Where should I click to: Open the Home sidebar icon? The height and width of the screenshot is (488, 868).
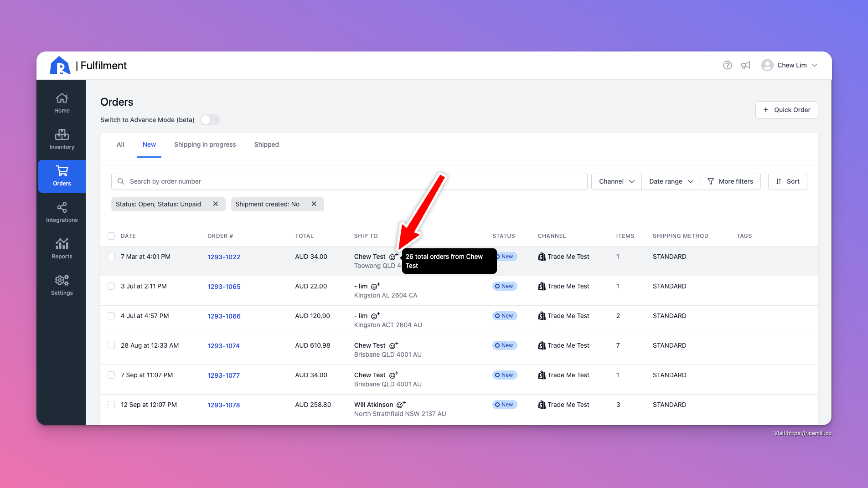pos(62,103)
